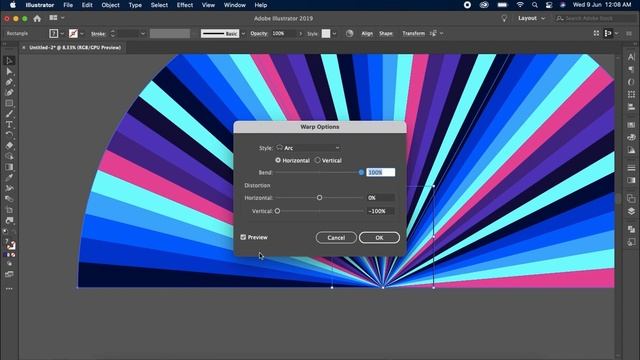Click the Search Adobe Stock field

coord(594,18)
